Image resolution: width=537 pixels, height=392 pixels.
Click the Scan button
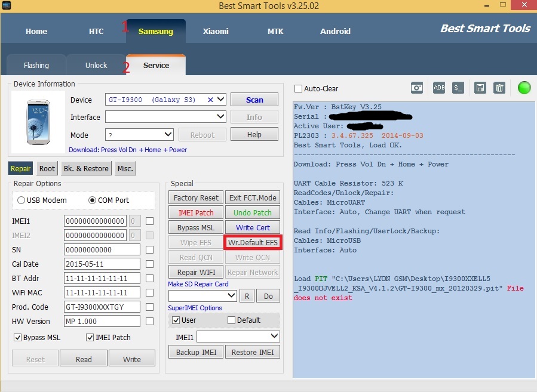coord(254,100)
